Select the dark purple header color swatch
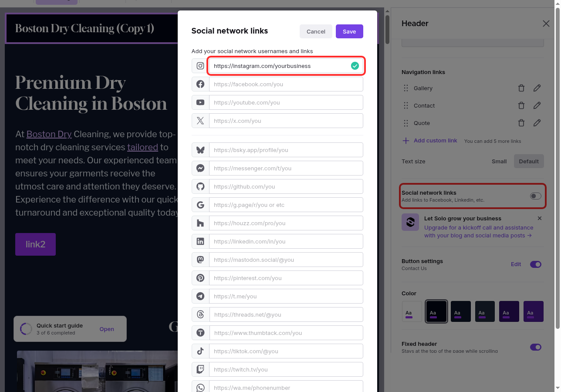The height and width of the screenshot is (392, 561). pos(509,311)
